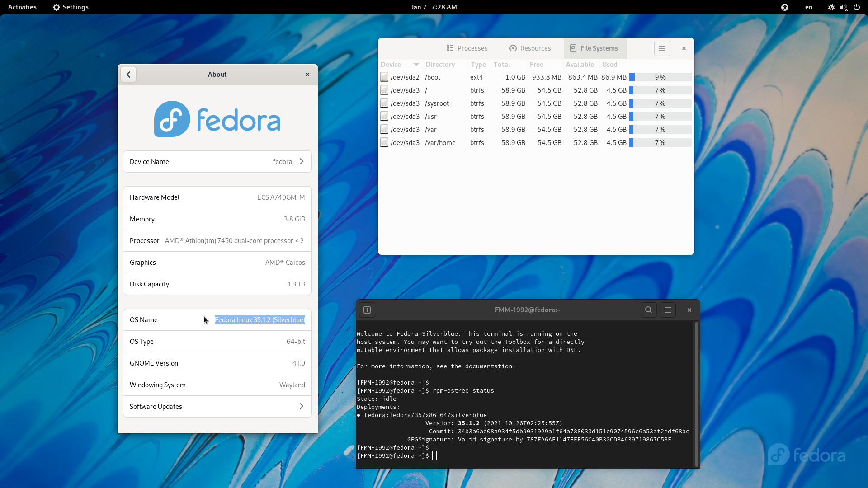Click /var/home directory cell
Image resolution: width=868 pixels, height=488 pixels.
coord(440,143)
